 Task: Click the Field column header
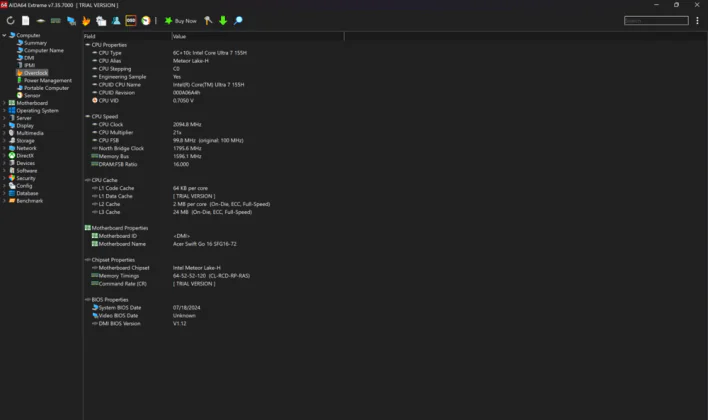click(127, 36)
